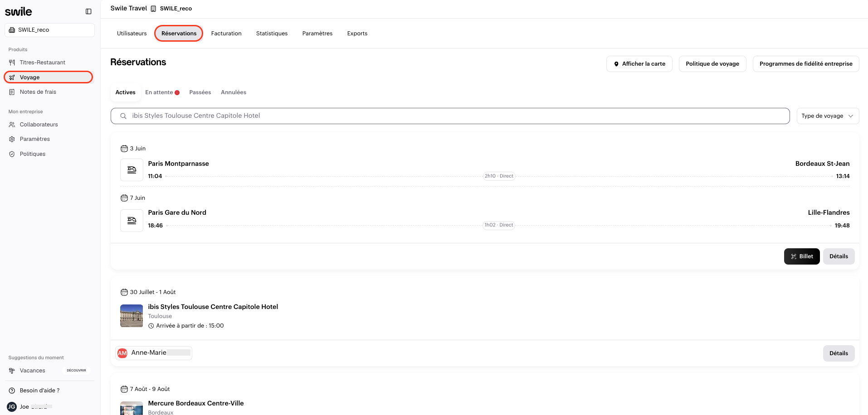
Task: Click the ibis Styles Toulouse Centre Capitole Hotel title
Action: point(213,307)
